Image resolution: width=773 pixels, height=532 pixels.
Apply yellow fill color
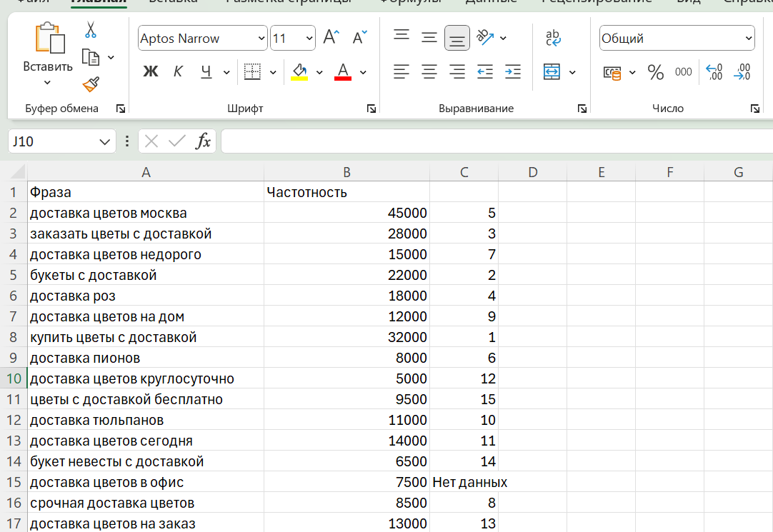click(x=299, y=72)
